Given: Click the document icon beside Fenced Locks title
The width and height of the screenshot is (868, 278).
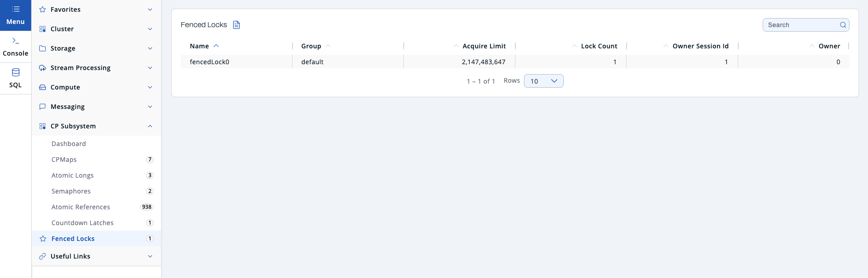Looking at the screenshot, I should 236,25.
